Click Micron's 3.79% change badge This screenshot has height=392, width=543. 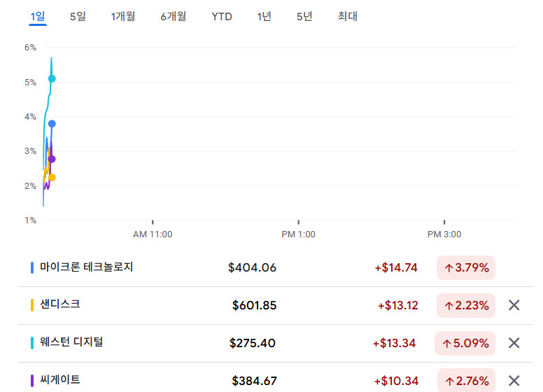pos(465,267)
